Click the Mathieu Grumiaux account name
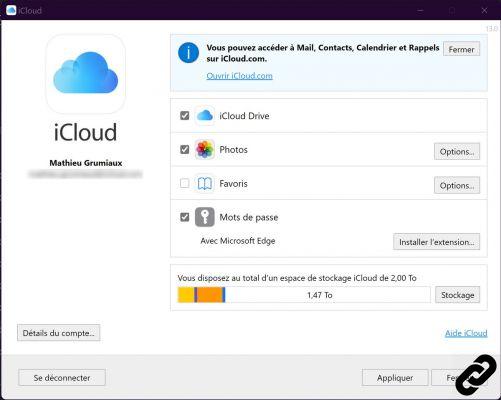501x400 pixels. point(86,163)
